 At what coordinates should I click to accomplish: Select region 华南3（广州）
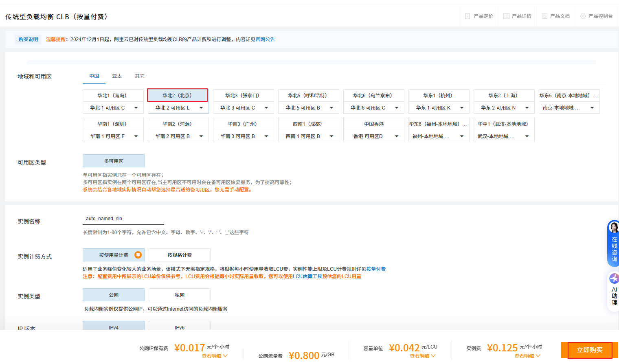(244, 124)
